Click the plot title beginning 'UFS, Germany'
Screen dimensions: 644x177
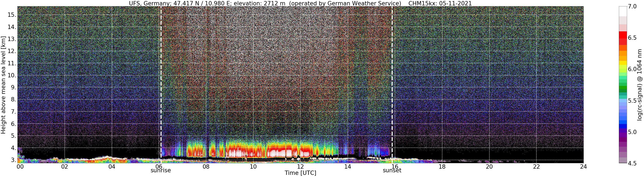300,3
